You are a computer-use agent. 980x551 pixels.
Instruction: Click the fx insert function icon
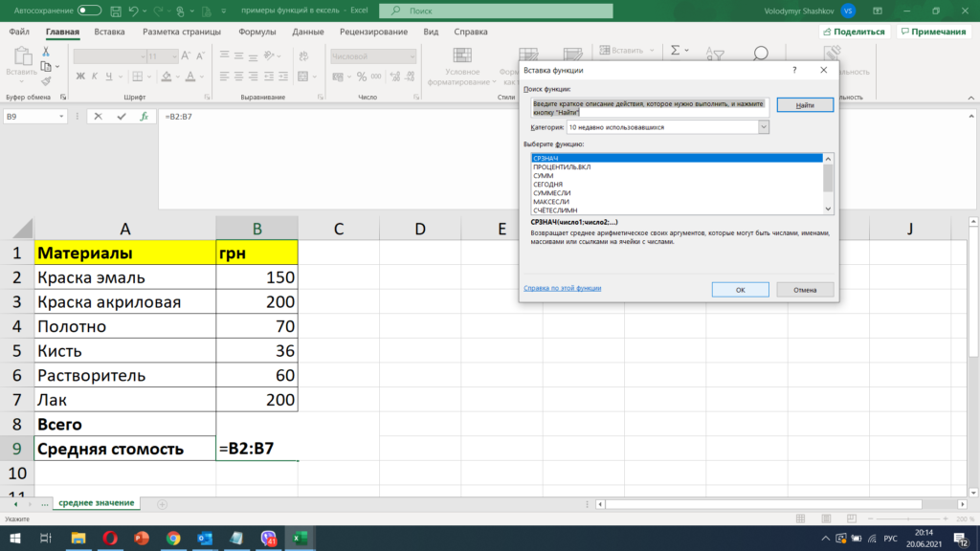144,116
